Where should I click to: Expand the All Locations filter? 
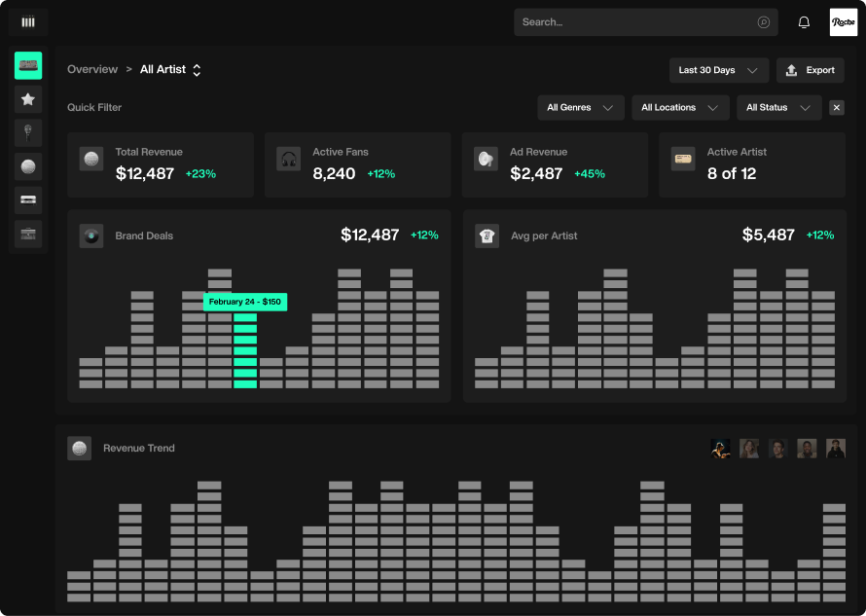pos(680,108)
